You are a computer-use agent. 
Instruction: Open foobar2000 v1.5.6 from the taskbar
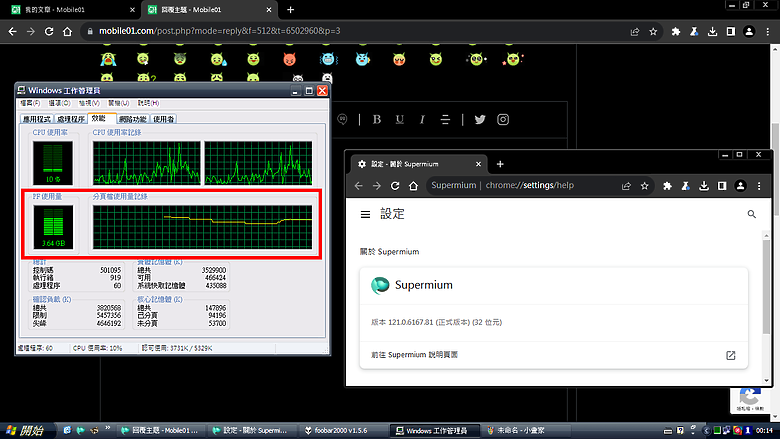343,431
